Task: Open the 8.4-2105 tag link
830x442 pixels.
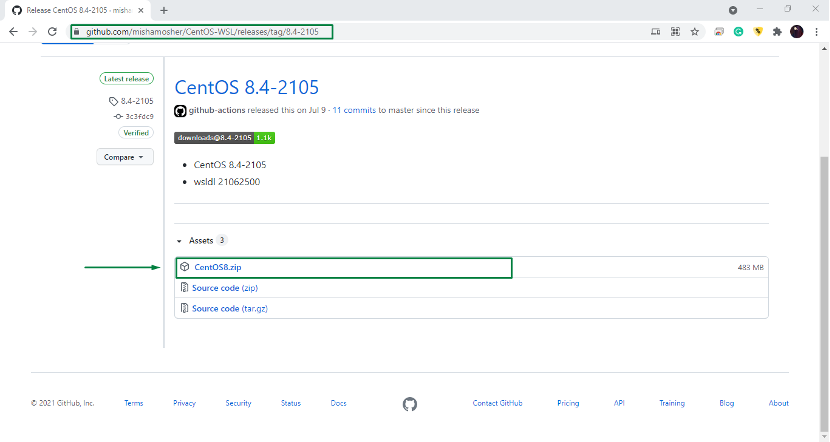Action: click(137, 101)
